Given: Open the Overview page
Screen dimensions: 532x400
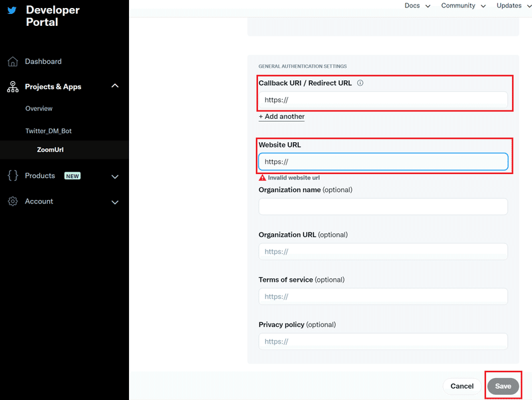Looking at the screenshot, I should 39,108.
